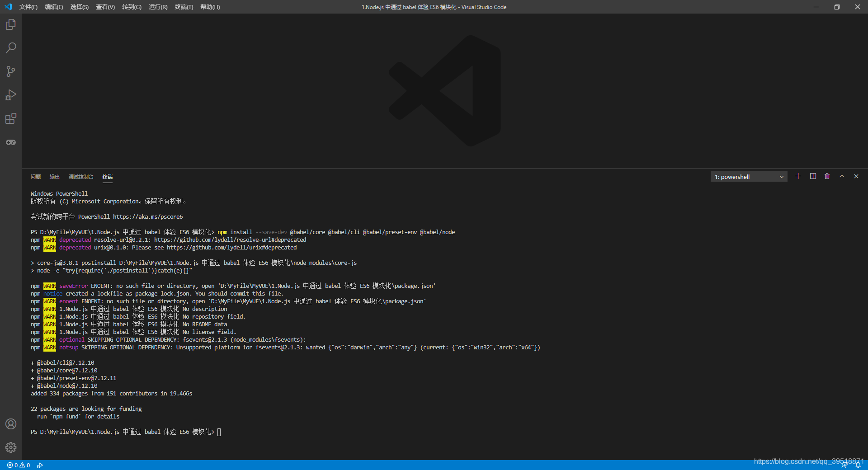Click the 'notsup SKIPPING OPTIONAL DEPENDENCY' line

pos(285,348)
